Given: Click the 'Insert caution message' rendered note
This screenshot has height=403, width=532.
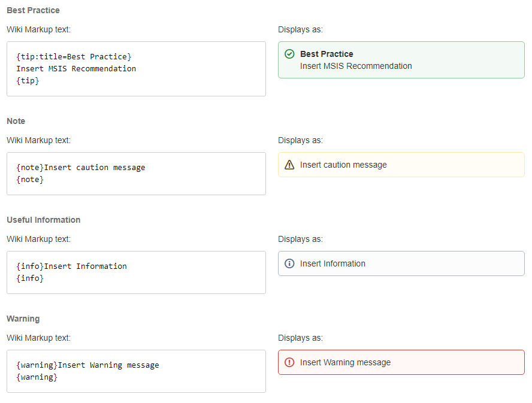Looking at the screenshot, I should [x=343, y=165].
